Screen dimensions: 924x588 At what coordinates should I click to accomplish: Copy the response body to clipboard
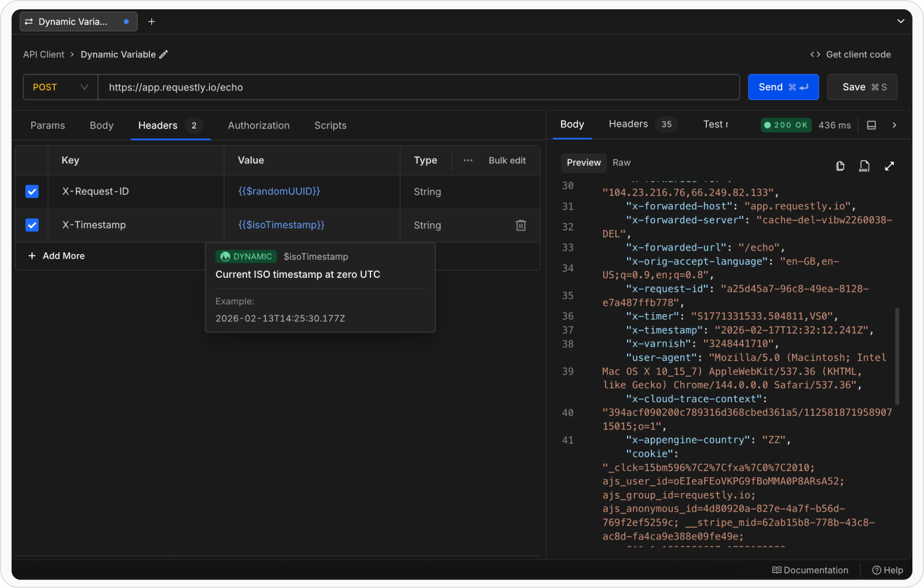[x=839, y=166]
